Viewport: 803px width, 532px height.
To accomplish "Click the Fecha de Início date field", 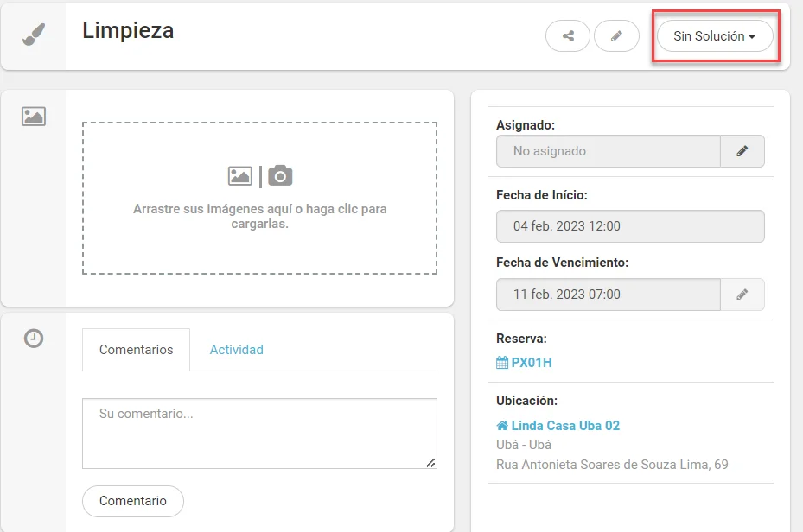I will (630, 226).
